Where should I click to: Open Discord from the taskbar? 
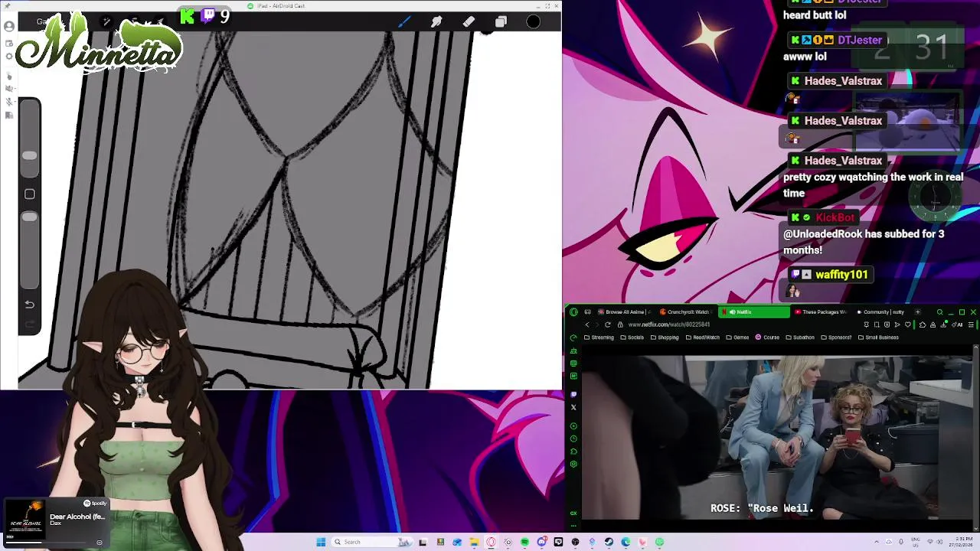(x=542, y=542)
